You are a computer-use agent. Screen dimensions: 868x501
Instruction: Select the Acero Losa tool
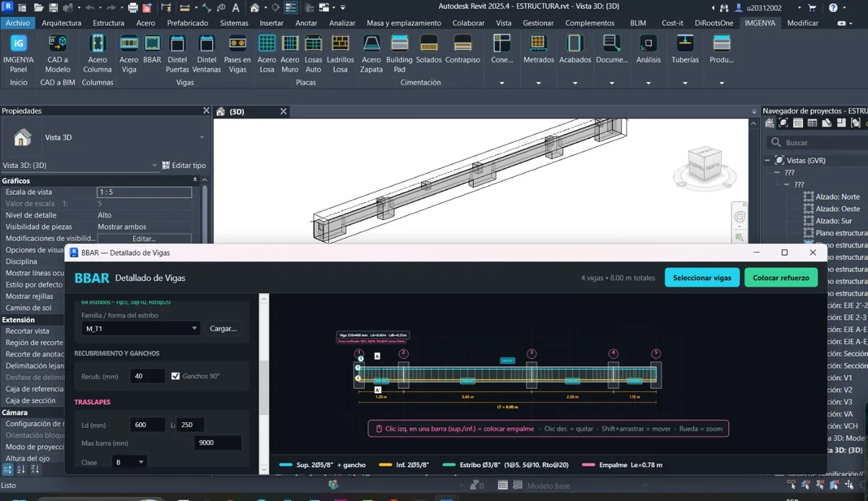(x=267, y=54)
